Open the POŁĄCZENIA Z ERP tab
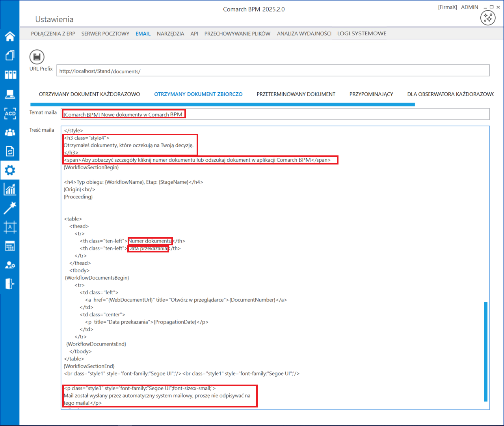The image size is (504, 426). click(53, 34)
